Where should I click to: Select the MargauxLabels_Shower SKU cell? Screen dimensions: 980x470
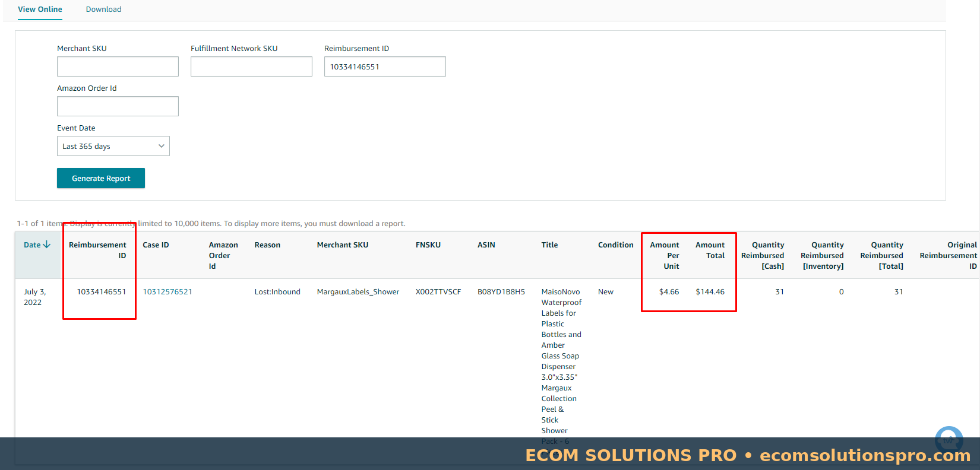coord(358,291)
